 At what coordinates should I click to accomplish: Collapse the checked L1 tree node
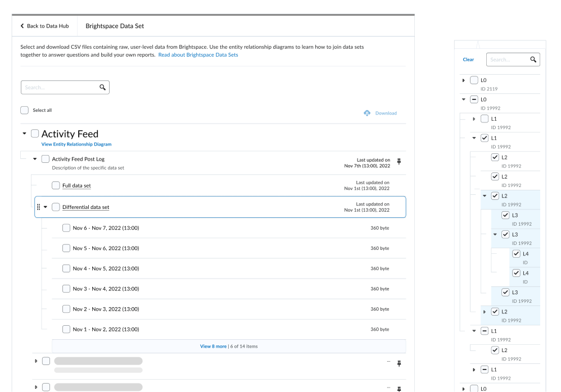[x=474, y=138]
